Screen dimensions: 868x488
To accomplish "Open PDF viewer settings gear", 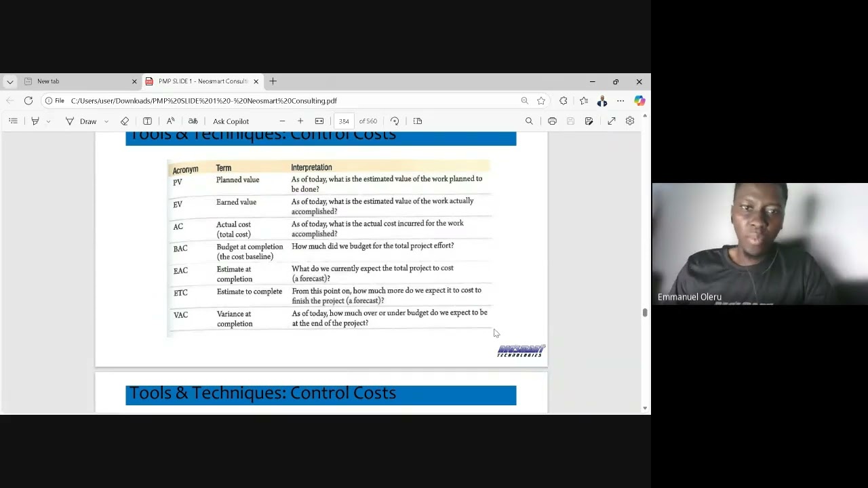I will [630, 121].
